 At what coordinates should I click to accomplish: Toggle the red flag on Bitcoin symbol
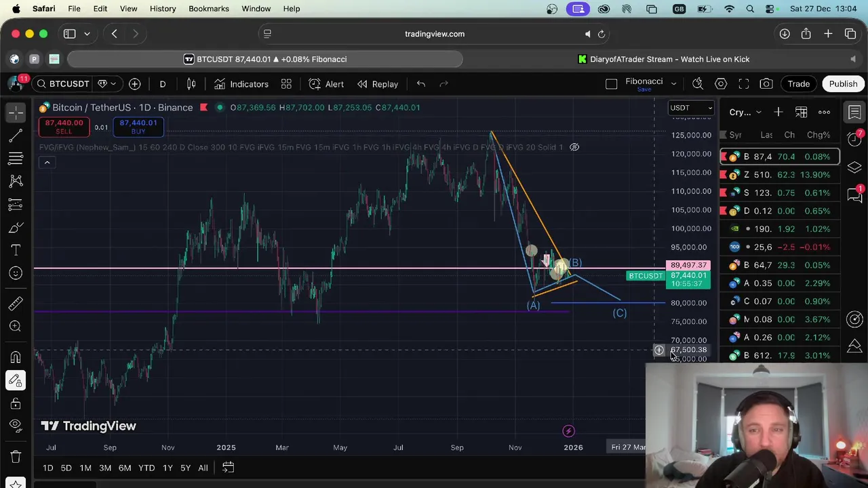click(x=203, y=108)
